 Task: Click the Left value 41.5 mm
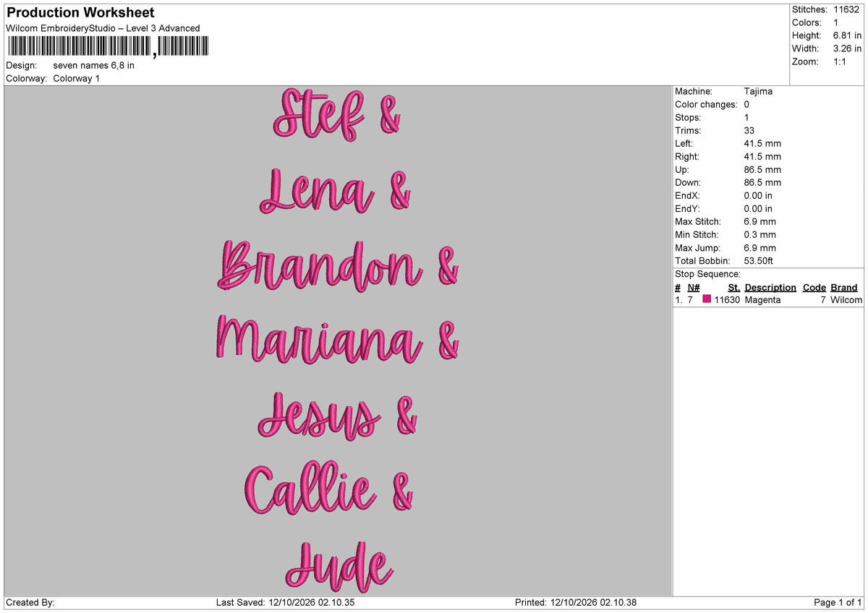click(x=762, y=143)
